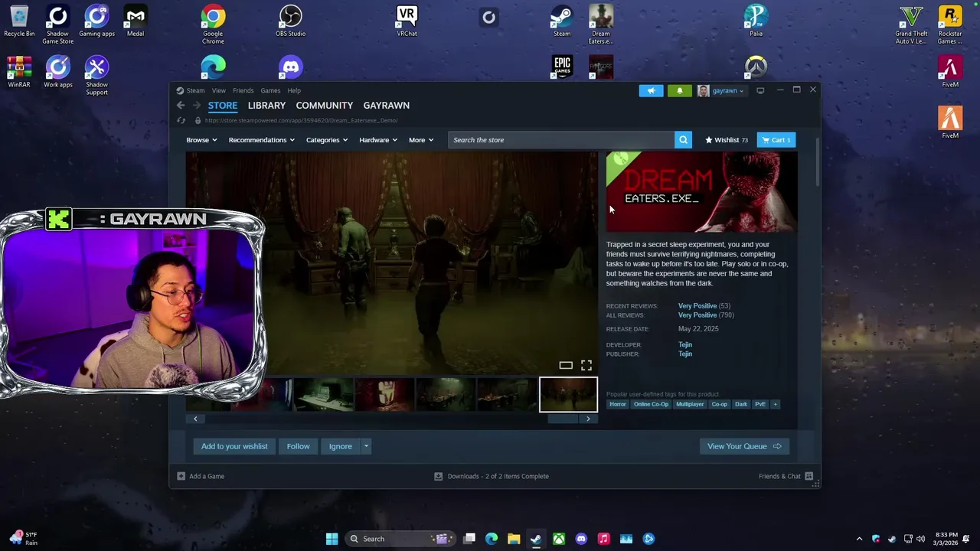Open the Games menu
The image size is (980, 551).
tap(270, 91)
